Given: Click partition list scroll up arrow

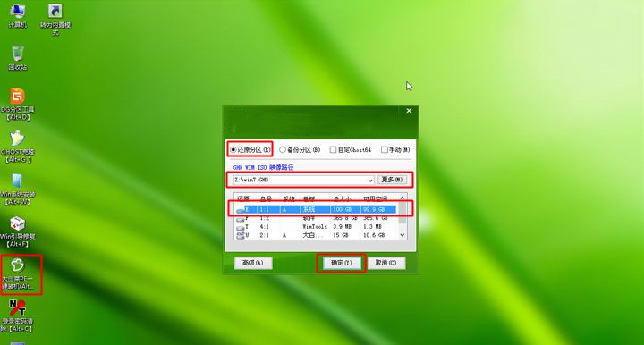Looking at the screenshot, I should [x=402, y=198].
